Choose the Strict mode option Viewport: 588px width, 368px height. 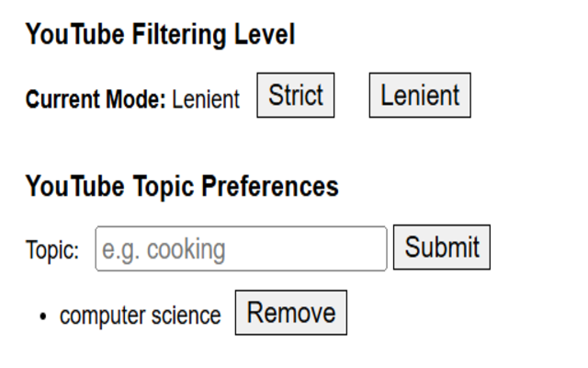tap(296, 95)
